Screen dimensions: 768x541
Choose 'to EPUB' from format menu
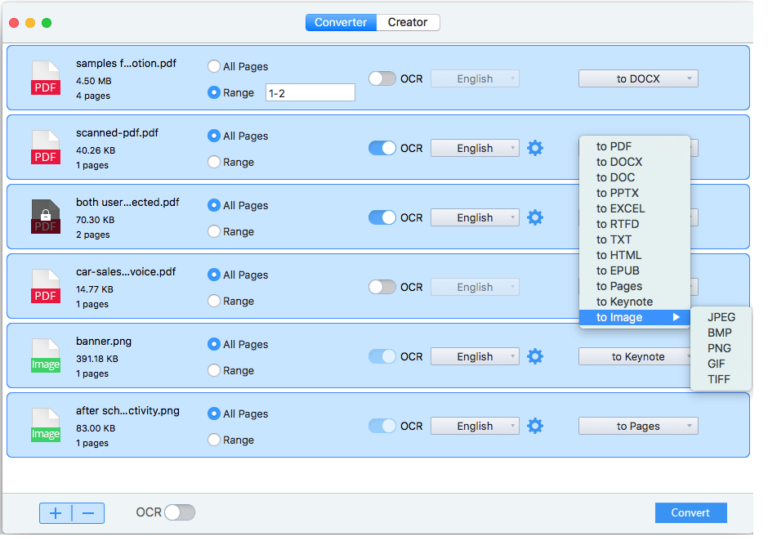pos(635,271)
